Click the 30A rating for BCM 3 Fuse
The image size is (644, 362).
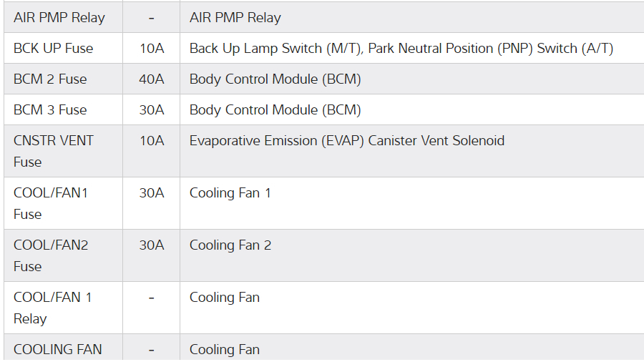[151, 110]
